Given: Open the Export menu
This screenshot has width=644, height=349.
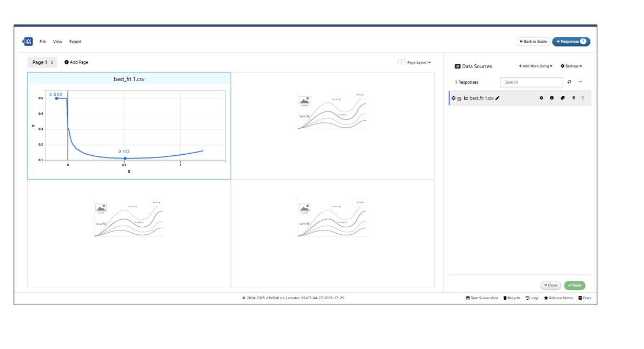Looking at the screenshot, I should tap(75, 42).
